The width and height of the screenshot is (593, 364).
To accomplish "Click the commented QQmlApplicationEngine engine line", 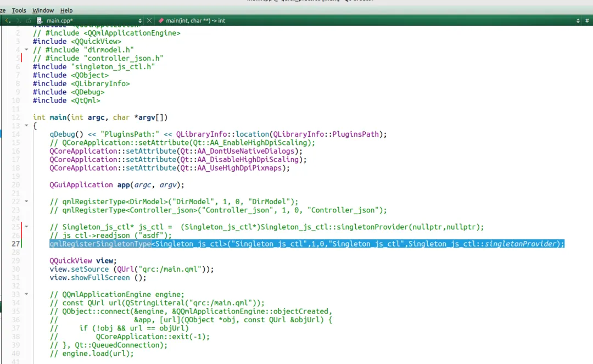I will 117,294.
